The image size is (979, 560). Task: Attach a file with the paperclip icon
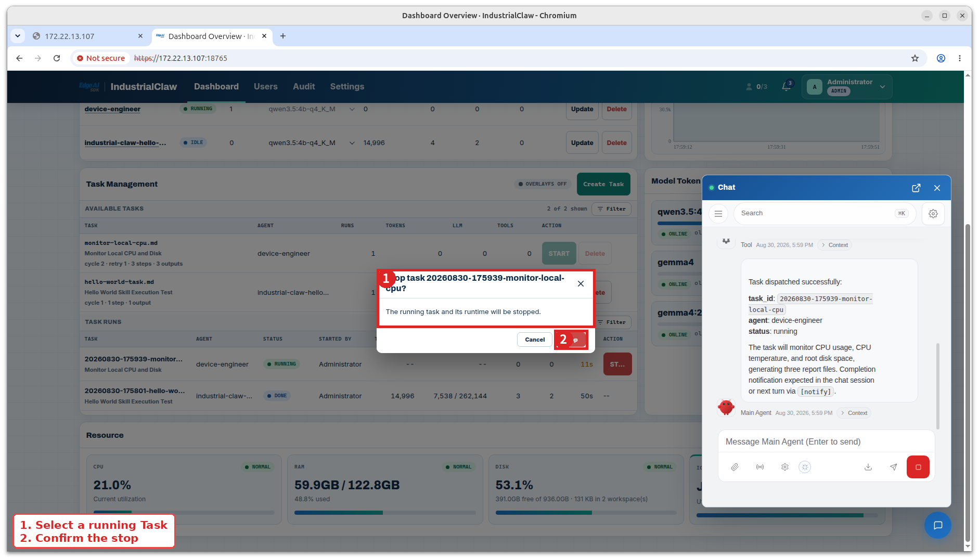click(x=735, y=467)
